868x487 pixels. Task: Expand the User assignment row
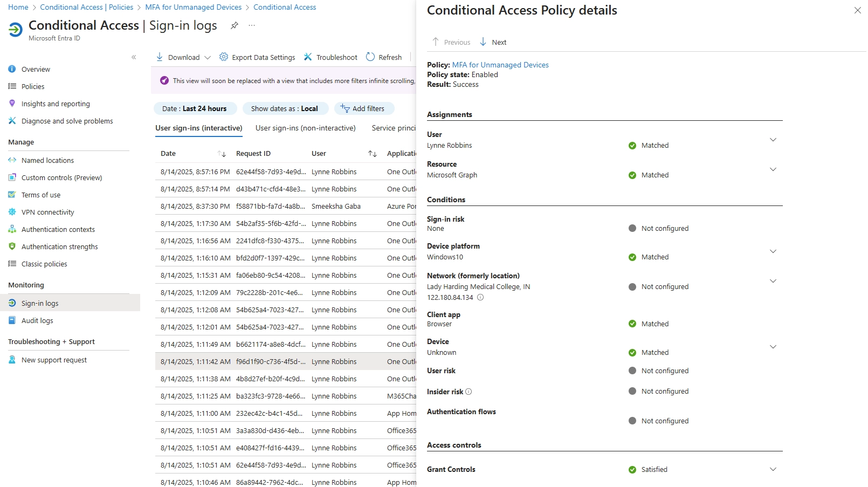(773, 140)
